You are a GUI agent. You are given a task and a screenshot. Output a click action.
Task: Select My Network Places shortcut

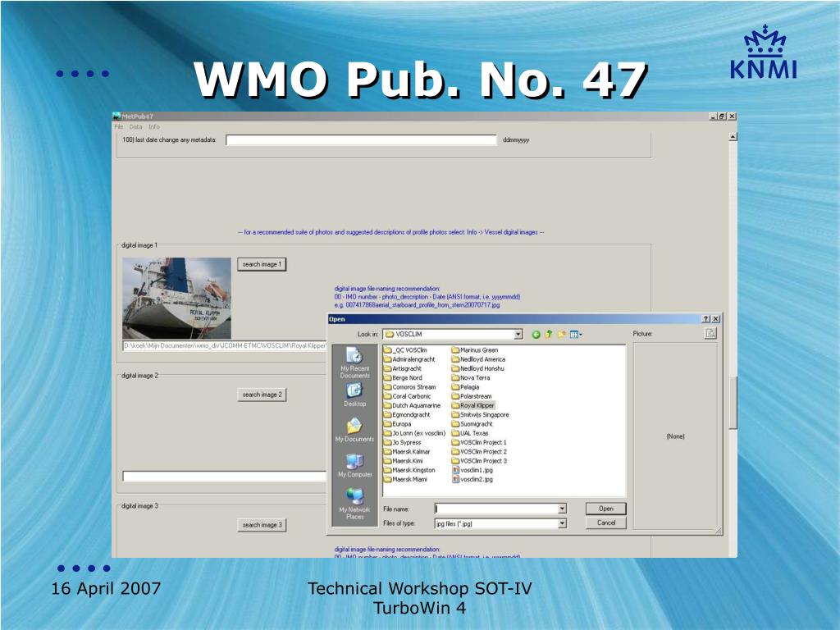pos(354,504)
